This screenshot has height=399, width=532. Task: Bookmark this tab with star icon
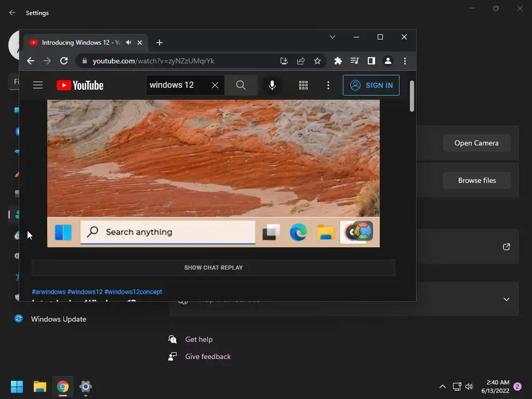tap(317, 61)
